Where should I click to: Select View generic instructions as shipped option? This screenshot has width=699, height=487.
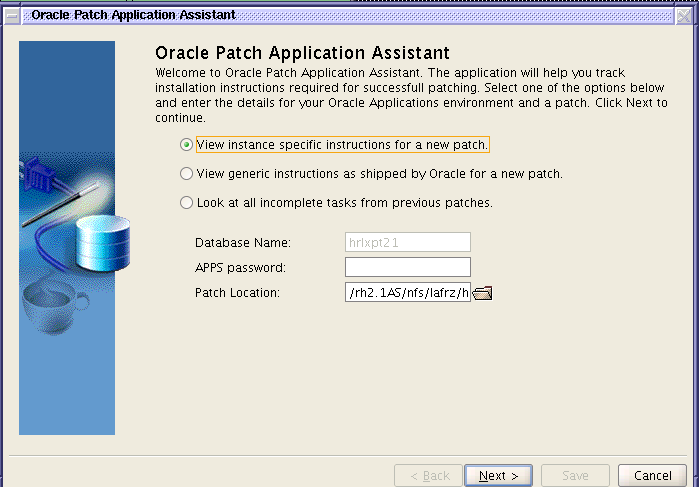pos(186,173)
